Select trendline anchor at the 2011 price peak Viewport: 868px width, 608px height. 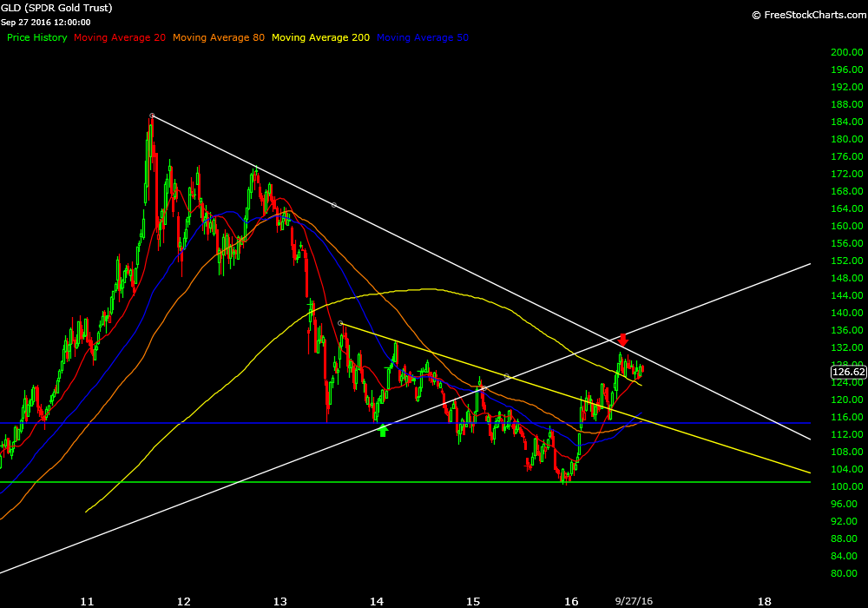(x=152, y=116)
